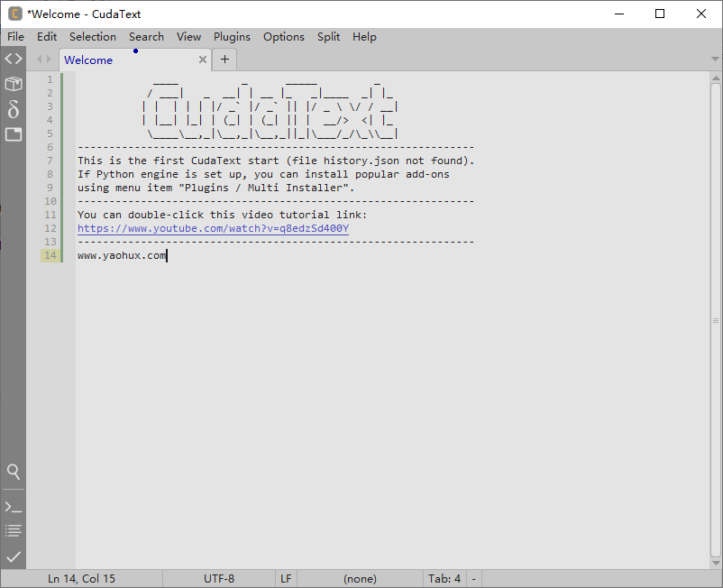Open the Console panel icon
Screen dimensions: 723x588
coord(13,505)
